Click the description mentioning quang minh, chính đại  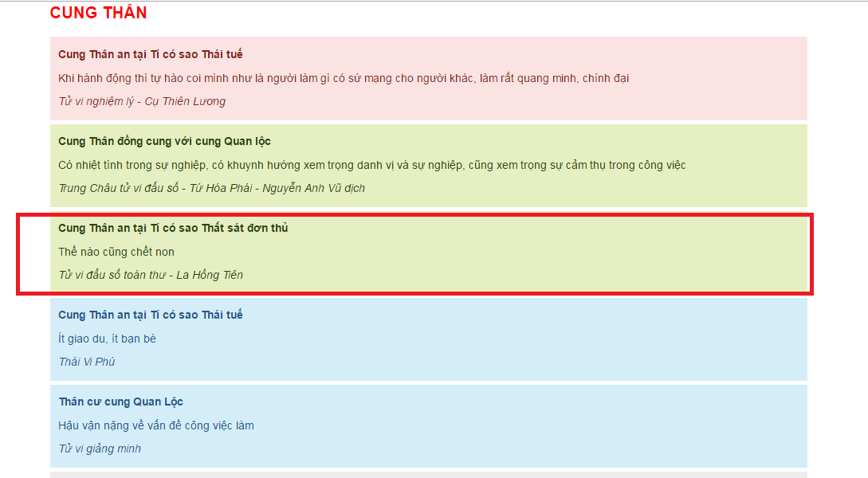click(344, 78)
